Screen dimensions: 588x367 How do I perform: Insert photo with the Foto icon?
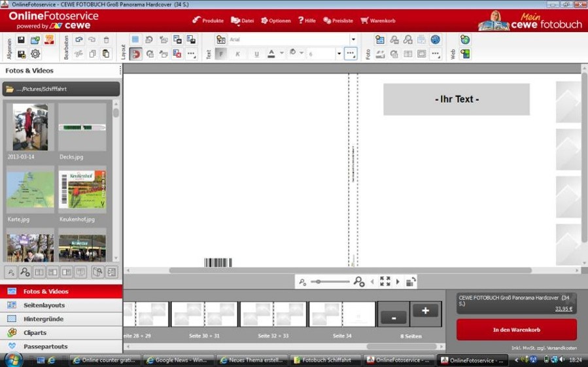(380, 39)
